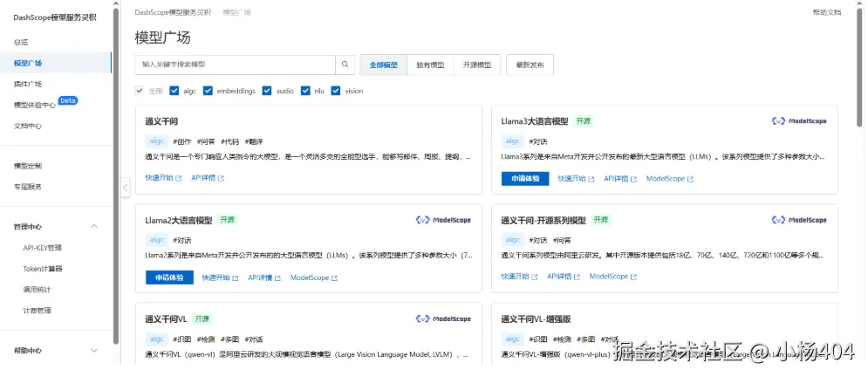This screenshot has width=868, height=377.
Task: Click 申请体验 button on Llama2 card
Action: pyautogui.click(x=169, y=278)
